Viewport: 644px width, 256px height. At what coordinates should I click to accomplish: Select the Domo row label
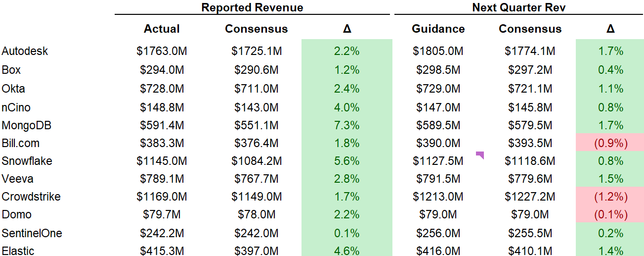coord(16,214)
